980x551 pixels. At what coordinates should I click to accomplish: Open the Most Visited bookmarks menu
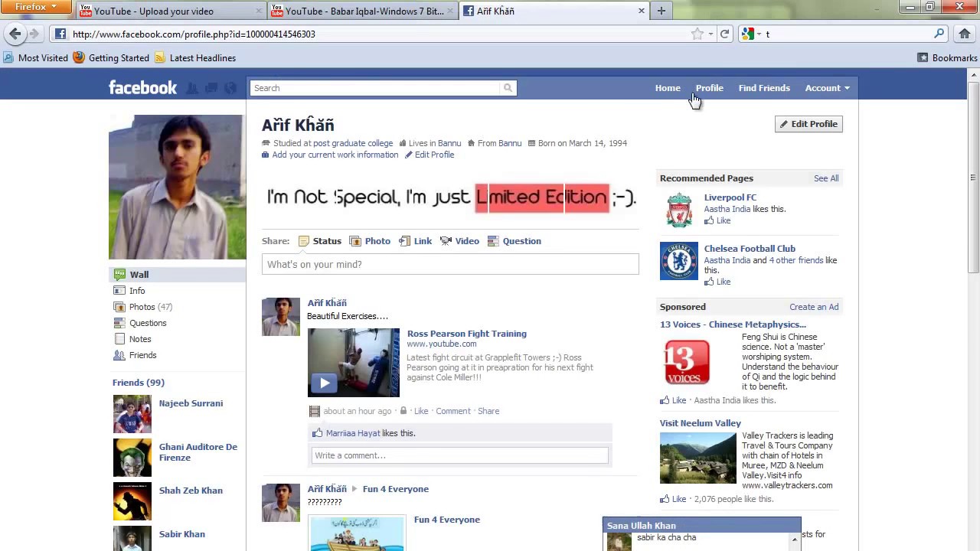pyautogui.click(x=35, y=57)
